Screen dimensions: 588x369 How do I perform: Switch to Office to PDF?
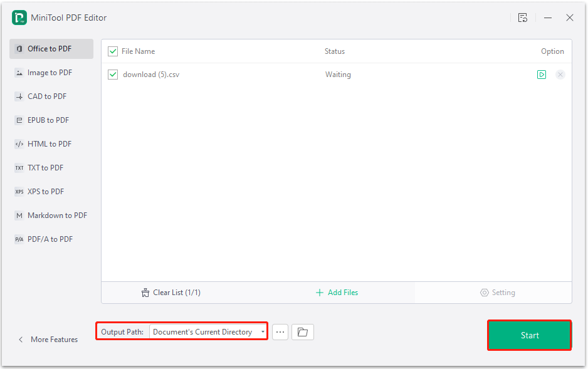coord(51,49)
